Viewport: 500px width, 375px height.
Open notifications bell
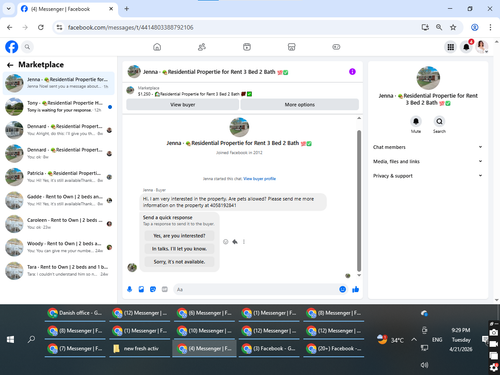pos(466,47)
